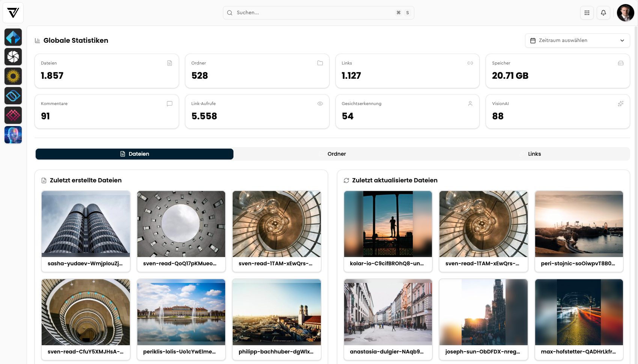Click the refresh icon beside Zuletzt aktualisierte Dateien

[346, 180]
